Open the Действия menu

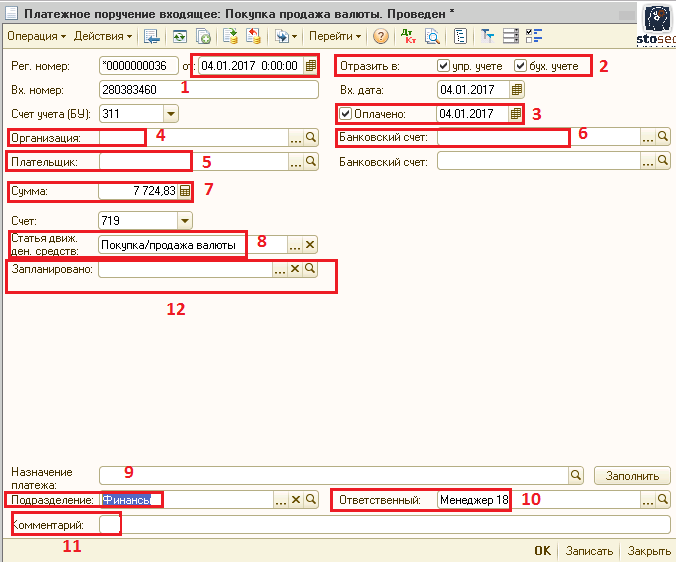point(103,36)
